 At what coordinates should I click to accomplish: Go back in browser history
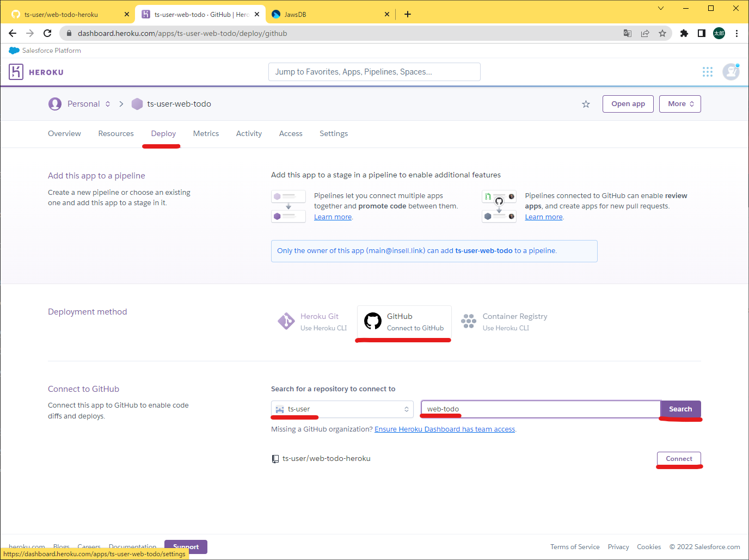13,33
